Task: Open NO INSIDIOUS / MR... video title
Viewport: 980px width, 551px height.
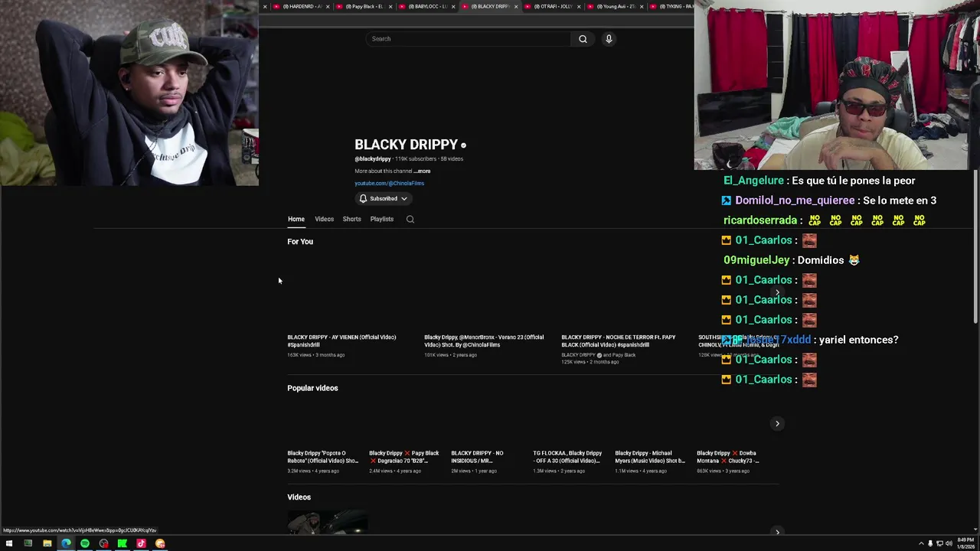Action: [477, 457]
